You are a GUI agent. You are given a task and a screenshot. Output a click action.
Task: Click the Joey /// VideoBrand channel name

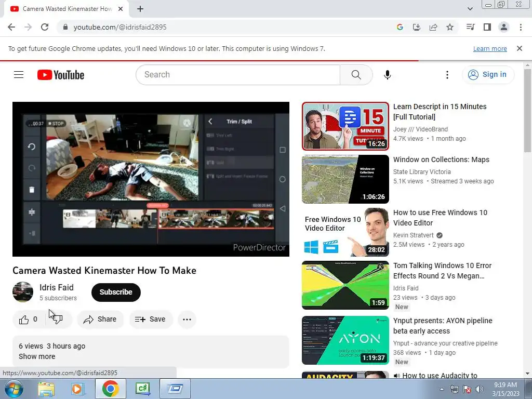point(420,129)
